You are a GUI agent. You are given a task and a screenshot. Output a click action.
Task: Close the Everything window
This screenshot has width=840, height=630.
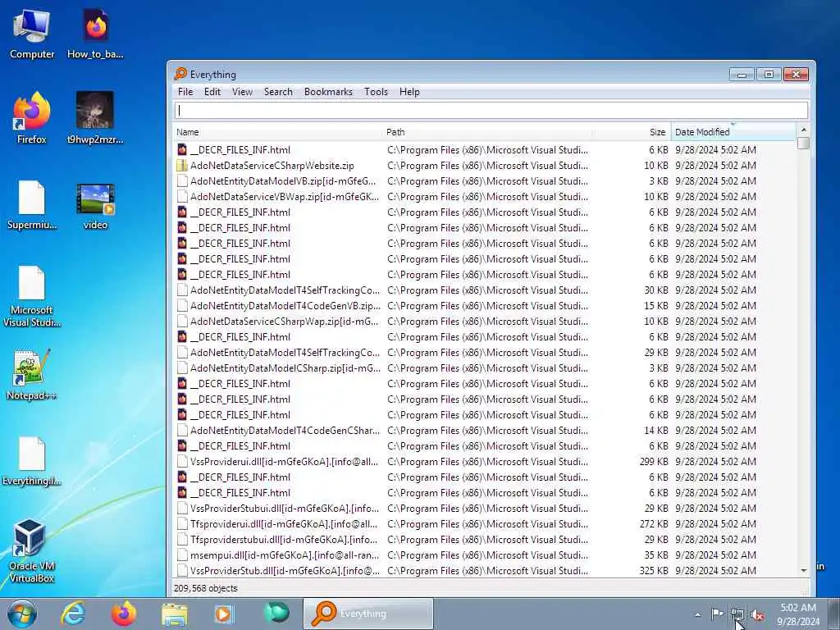(796, 74)
